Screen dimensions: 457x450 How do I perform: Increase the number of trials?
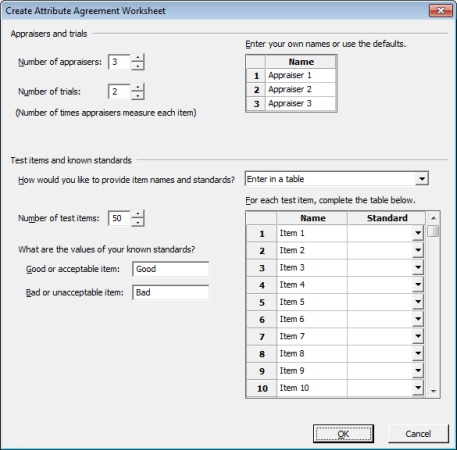pyautogui.click(x=137, y=87)
